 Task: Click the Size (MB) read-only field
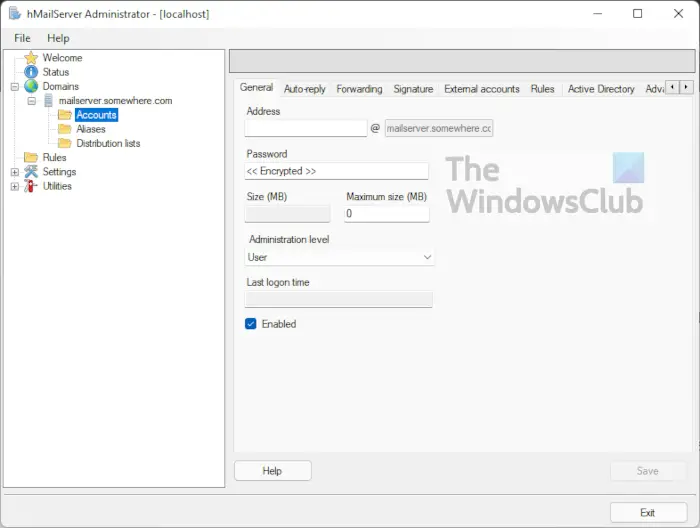(x=288, y=214)
